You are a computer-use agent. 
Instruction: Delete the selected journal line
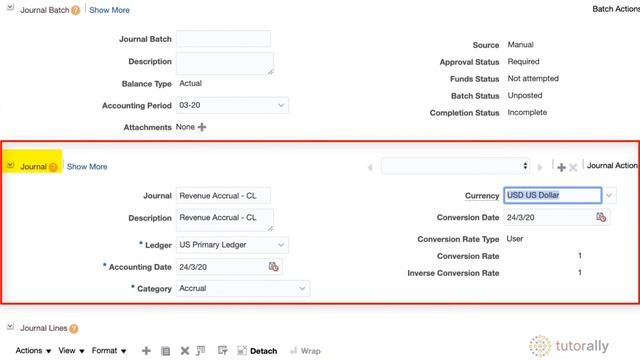[185, 351]
